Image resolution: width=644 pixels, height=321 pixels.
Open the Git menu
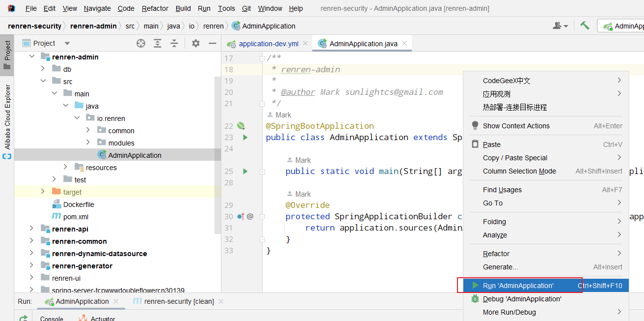pyautogui.click(x=246, y=8)
